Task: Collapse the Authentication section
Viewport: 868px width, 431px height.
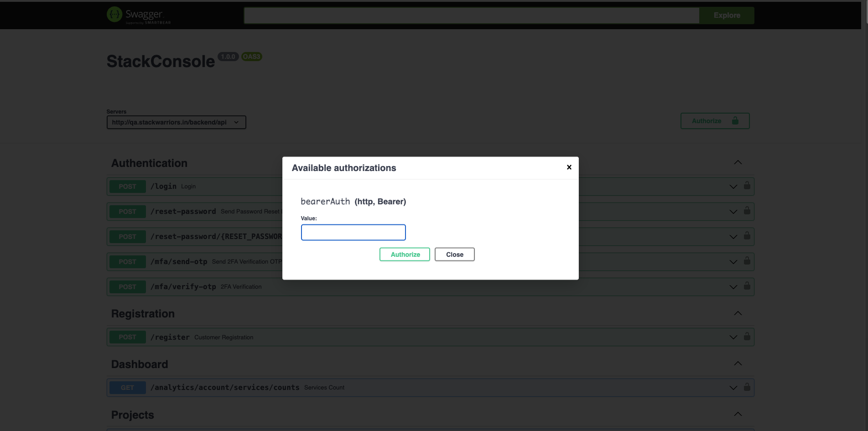Action: [738, 162]
